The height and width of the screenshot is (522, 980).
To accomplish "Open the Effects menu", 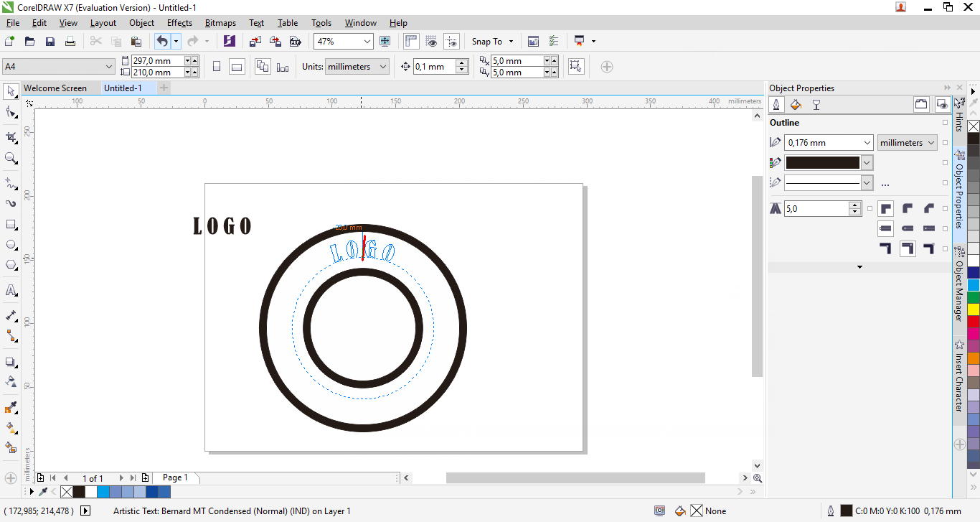I will (x=179, y=23).
